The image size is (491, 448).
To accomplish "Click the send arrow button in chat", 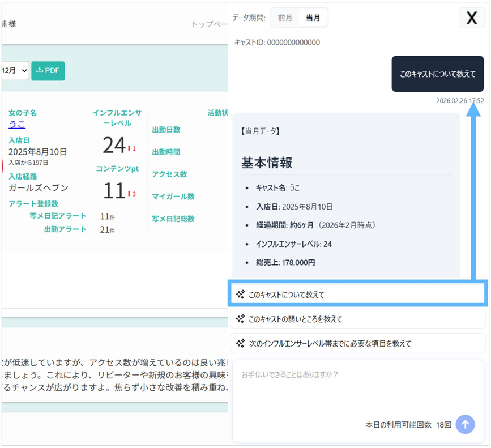I will click(x=466, y=424).
